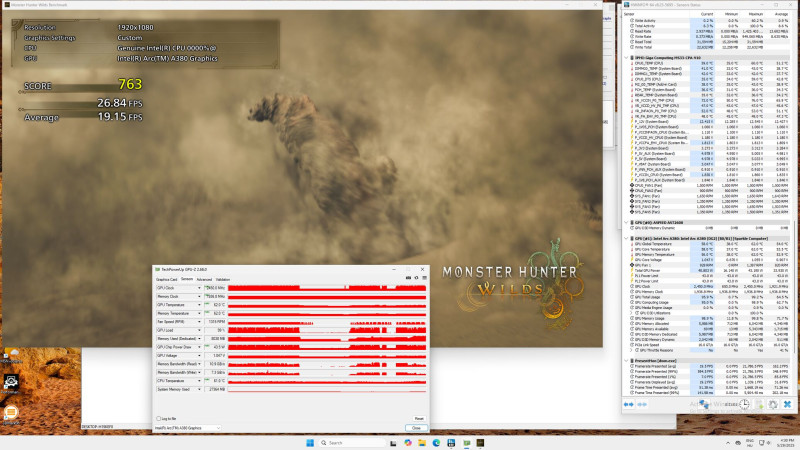The width and height of the screenshot is (800, 450).
Task: Open the Fan Speed (RPM) sensor dropdown
Action: (x=199, y=322)
